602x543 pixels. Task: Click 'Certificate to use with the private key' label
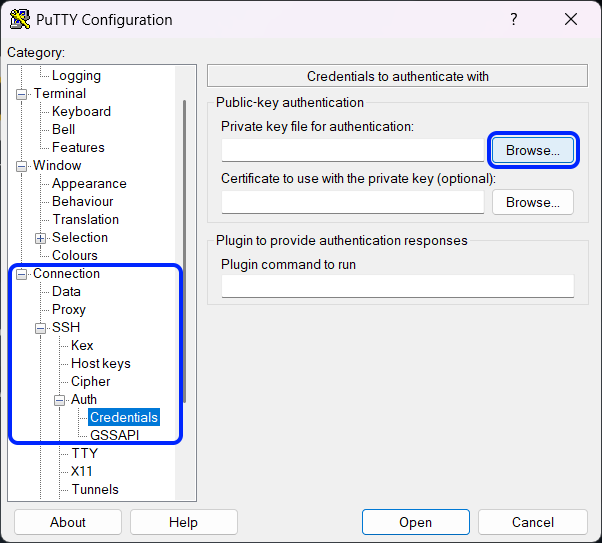click(358, 179)
